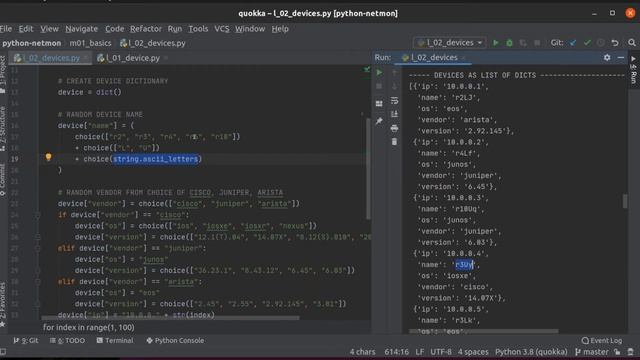Rerun the program from the Run panel gutter
The image size is (640, 360).
379,73
